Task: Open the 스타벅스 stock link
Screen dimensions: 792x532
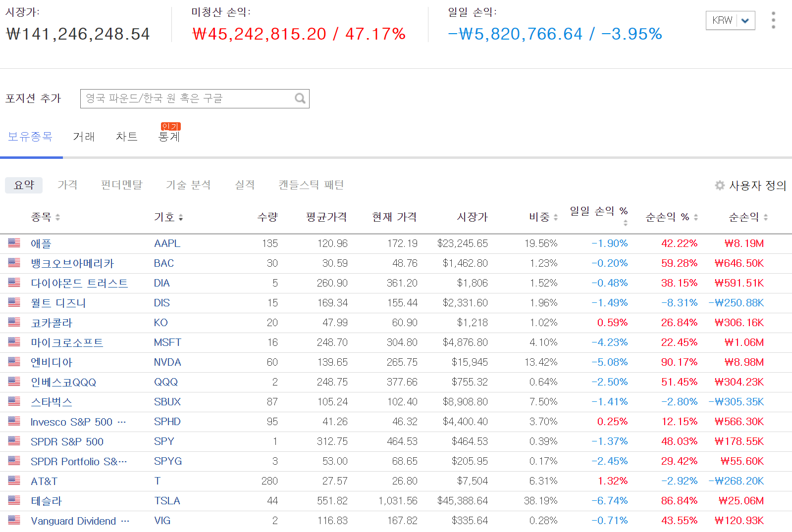Action: coord(52,402)
